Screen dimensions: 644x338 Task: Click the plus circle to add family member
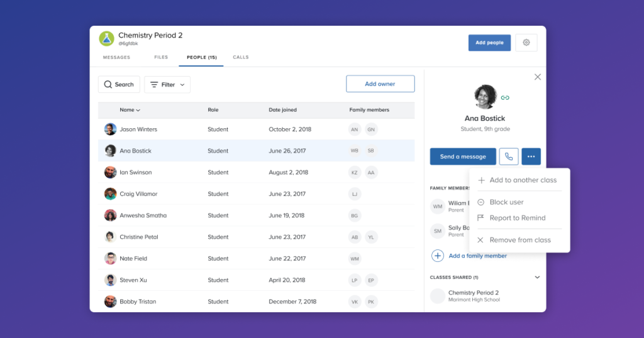438,256
